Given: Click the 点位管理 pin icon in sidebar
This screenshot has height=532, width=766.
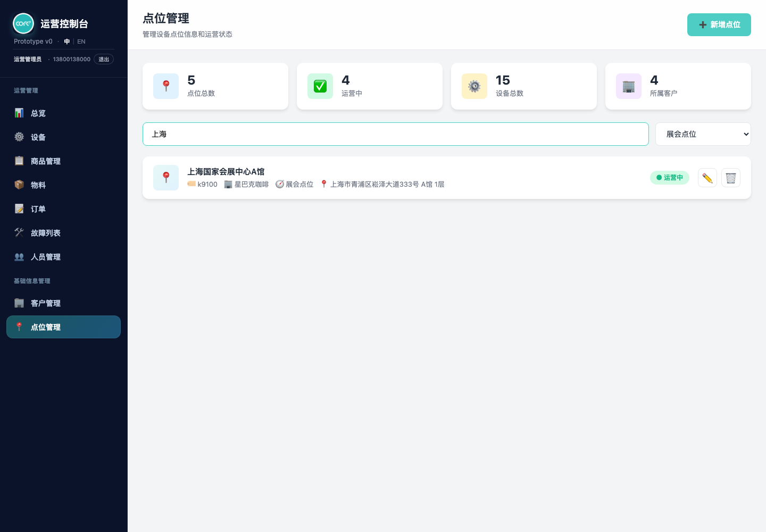Looking at the screenshot, I should [x=19, y=327].
